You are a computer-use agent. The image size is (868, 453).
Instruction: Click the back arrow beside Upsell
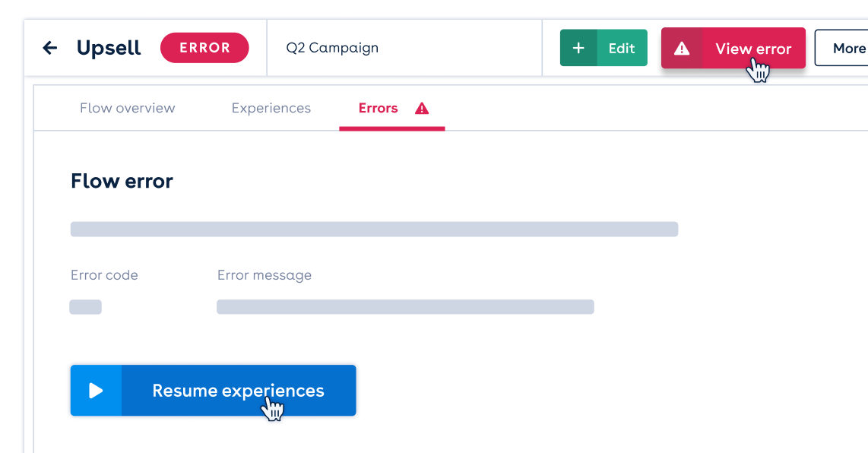click(x=50, y=48)
